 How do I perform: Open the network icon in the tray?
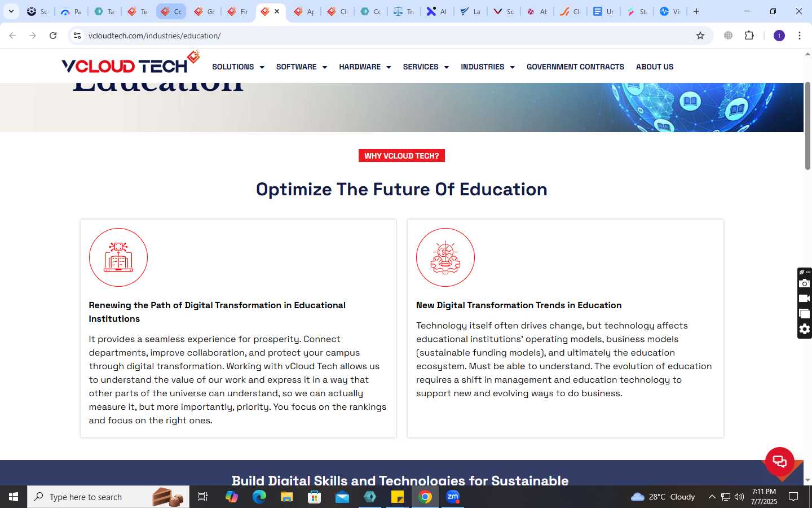click(726, 497)
